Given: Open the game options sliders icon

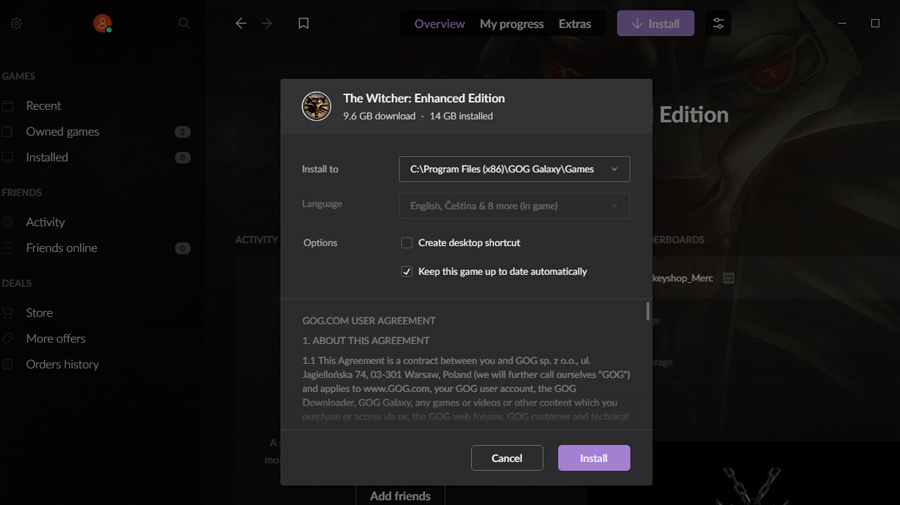Looking at the screenshot, I should (718, 23).
